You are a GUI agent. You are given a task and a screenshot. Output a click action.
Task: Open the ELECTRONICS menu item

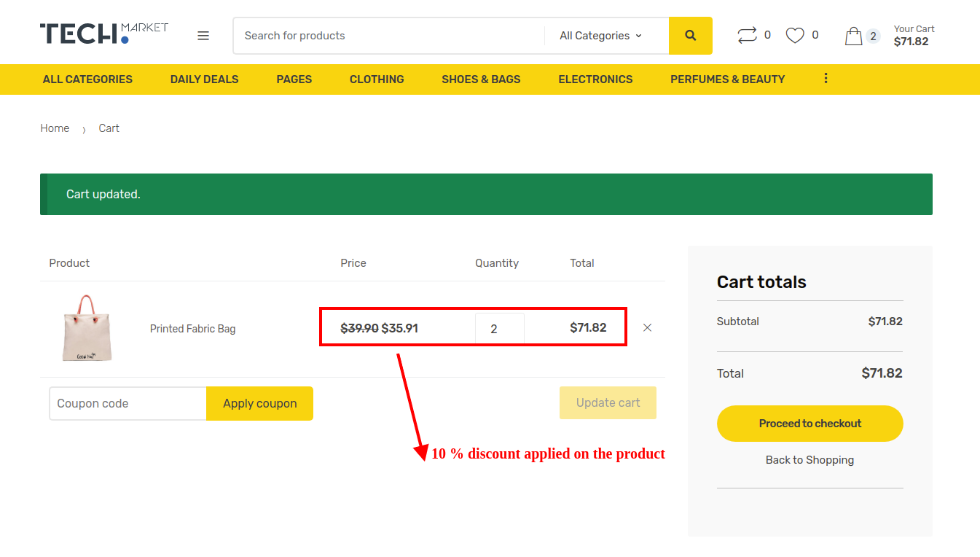tap(595, 79)
